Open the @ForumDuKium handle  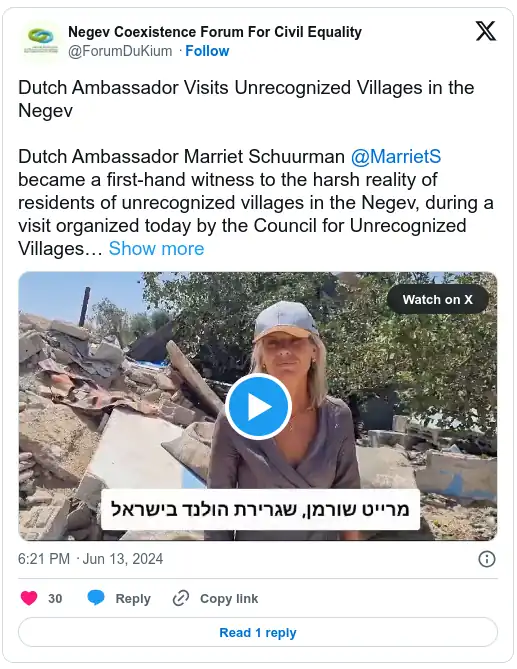(x=120, y=51)
